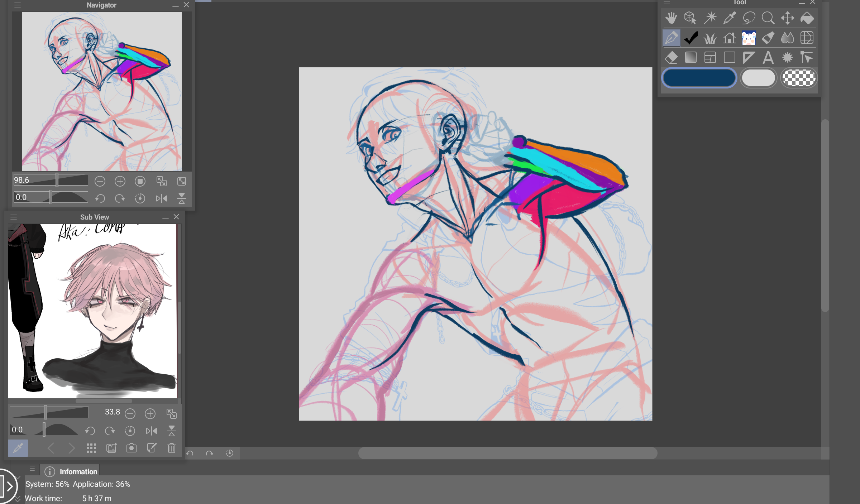Select the Blend (water drops) tool
860x504 pixels.
[787, 38]
